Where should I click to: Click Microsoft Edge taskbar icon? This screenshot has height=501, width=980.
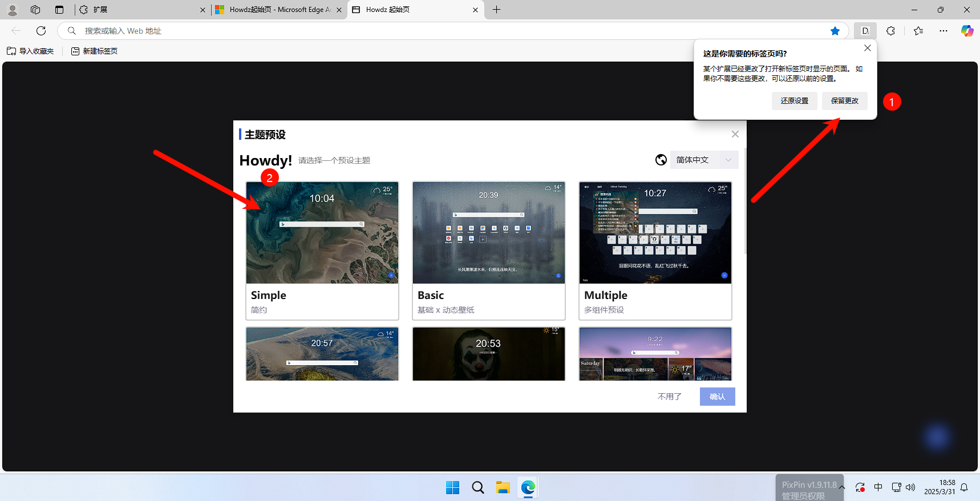528,487
